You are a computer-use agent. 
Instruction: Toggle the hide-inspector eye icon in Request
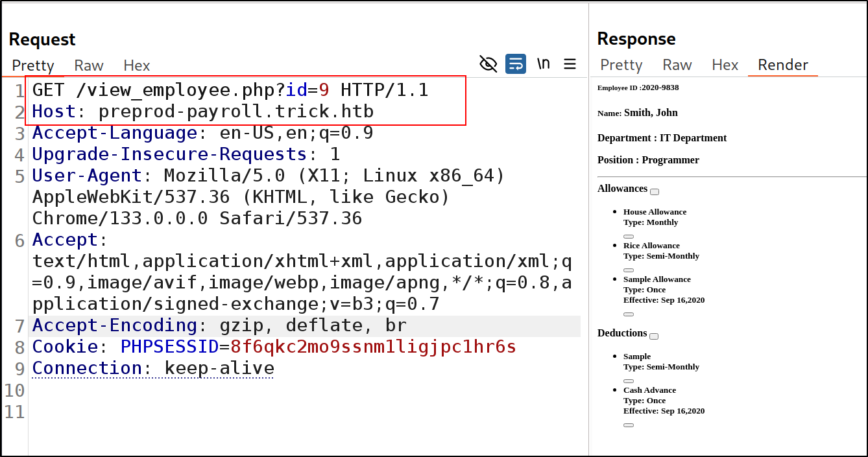[488, 64]
